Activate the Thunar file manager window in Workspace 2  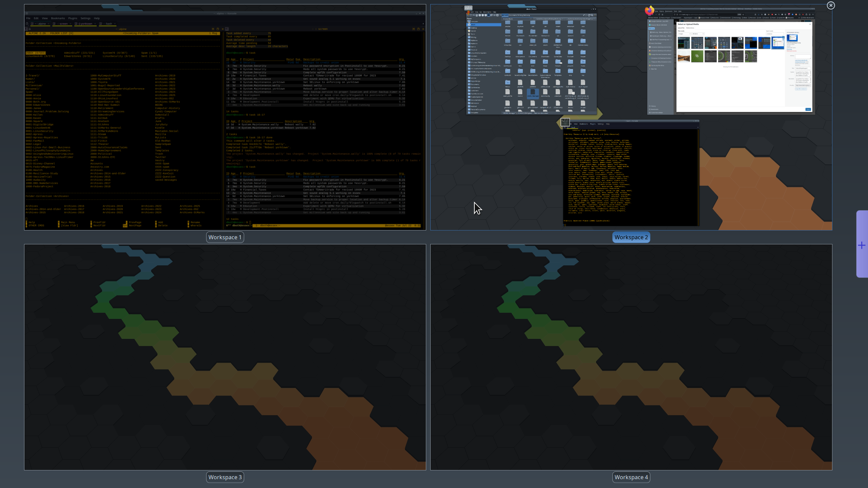click(531, 61)
